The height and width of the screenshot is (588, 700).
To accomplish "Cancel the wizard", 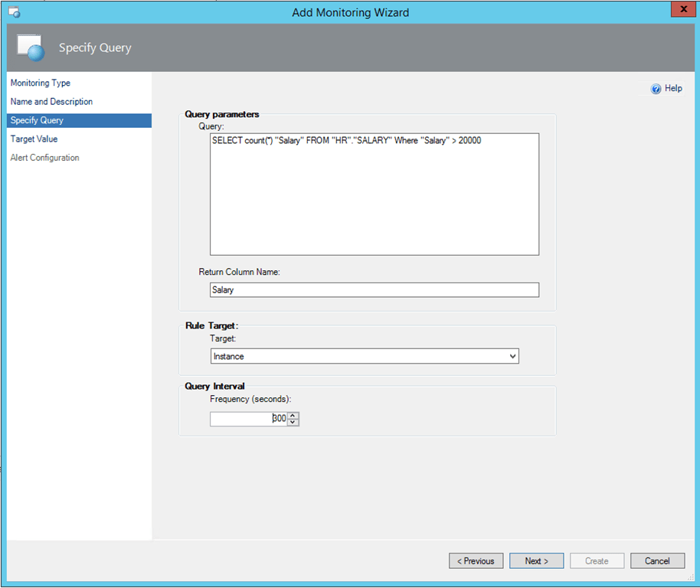I will (x=657, y=561).
